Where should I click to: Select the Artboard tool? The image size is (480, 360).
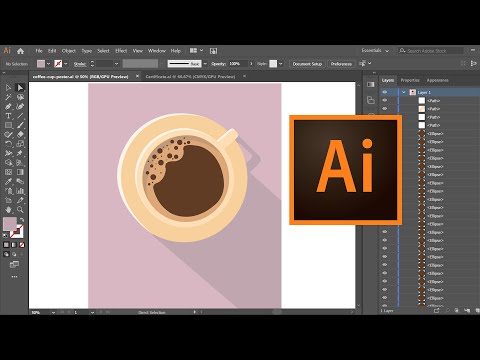pos(8,200)
